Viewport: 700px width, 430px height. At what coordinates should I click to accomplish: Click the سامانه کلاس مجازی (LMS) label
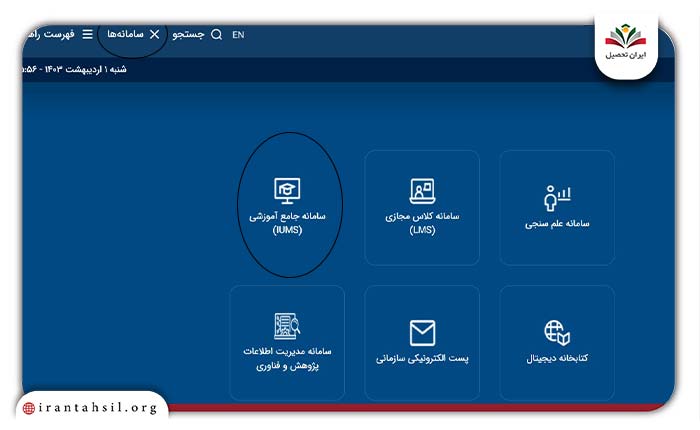[422, 223]
